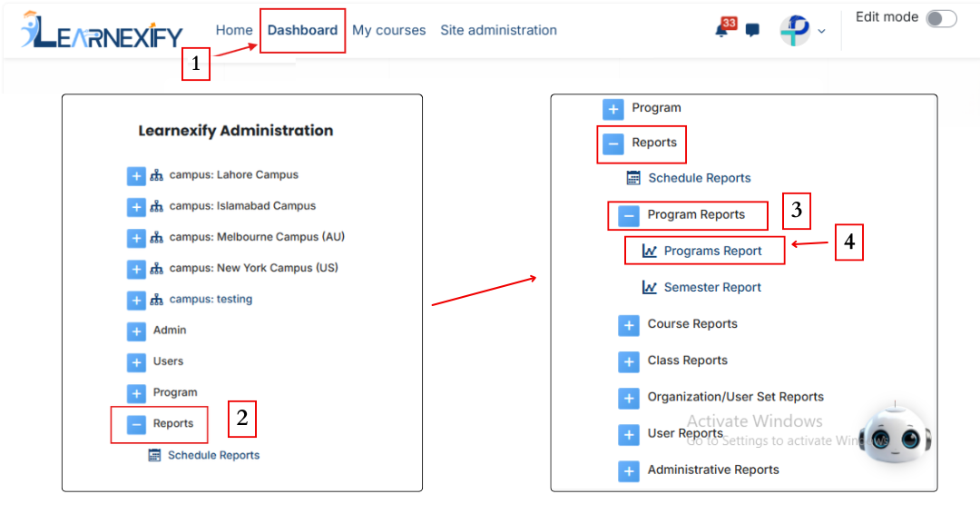Click the campus: testing organization icon
The image size is (980, 514).
(x=157, y=300)
